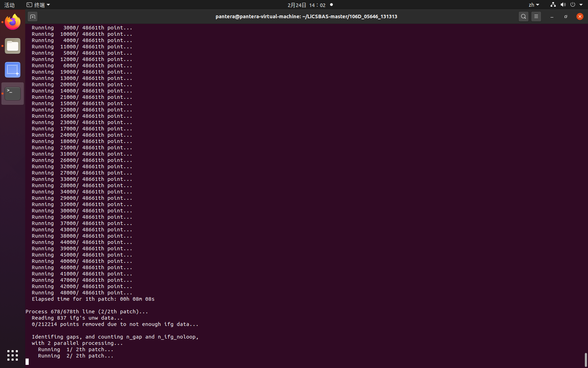Open the search icon in the terminal titlebar
The width and height of the screenshot is (588, 368).
click(523, 16)
